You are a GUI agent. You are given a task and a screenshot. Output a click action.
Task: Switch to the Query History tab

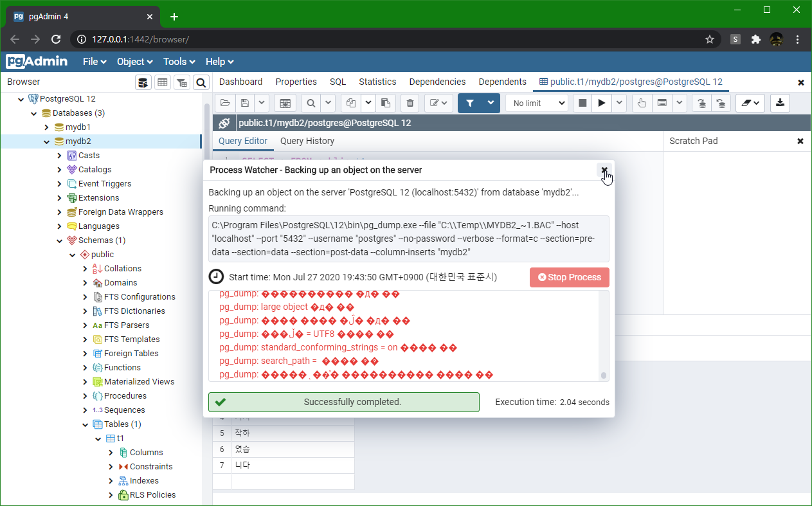point(307,141)
